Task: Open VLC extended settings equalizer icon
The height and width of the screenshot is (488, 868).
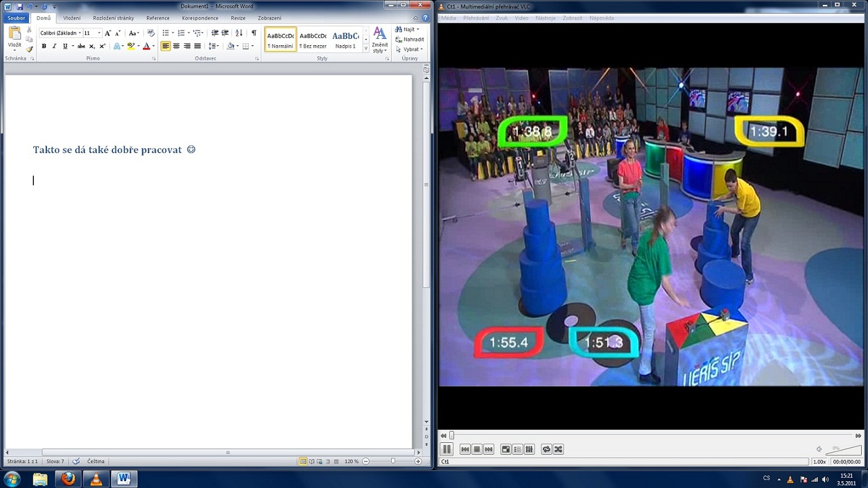Action: (529, 449)
